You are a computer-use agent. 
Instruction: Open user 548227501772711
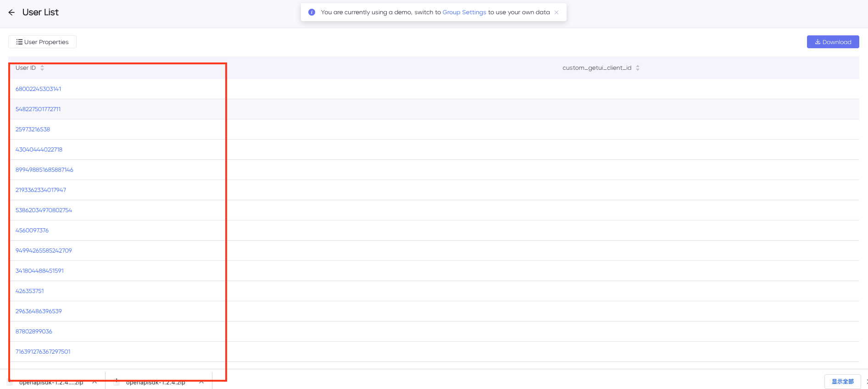click(38, 109)
